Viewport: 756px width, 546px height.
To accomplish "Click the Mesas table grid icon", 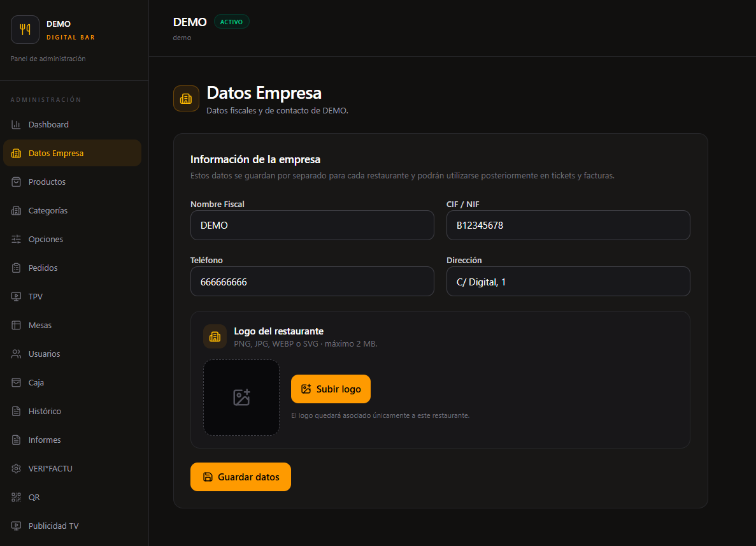I will coord(16,325).
